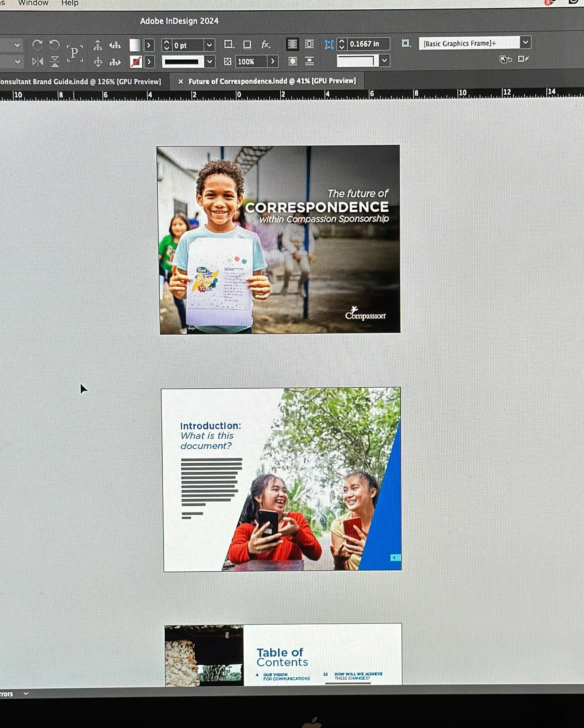Image resolution: width=584 pixels, height=728 pixels.
Task: Click the "Table of Contents" heading
Action: pos(282,657)
